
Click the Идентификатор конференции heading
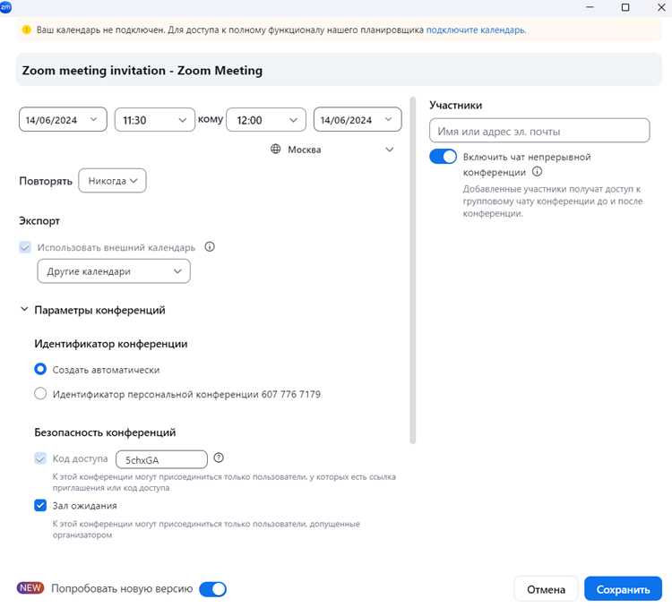tap(111, 344)
